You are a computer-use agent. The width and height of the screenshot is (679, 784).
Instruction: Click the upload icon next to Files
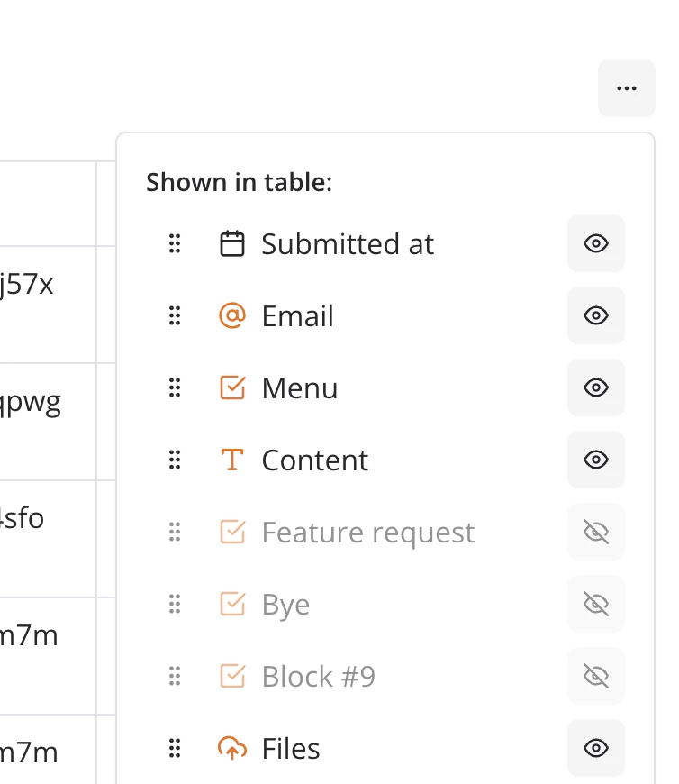coord(232,748)
